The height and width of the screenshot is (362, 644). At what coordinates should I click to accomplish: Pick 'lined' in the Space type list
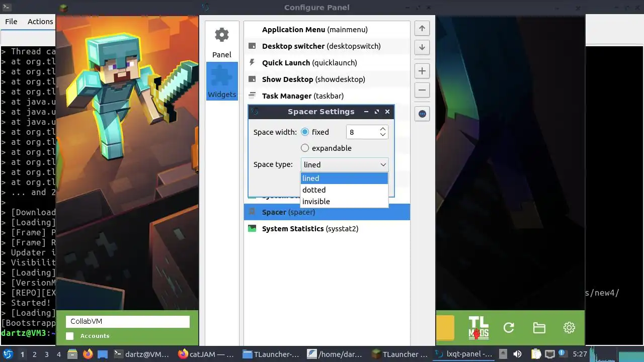click(344, 178)
